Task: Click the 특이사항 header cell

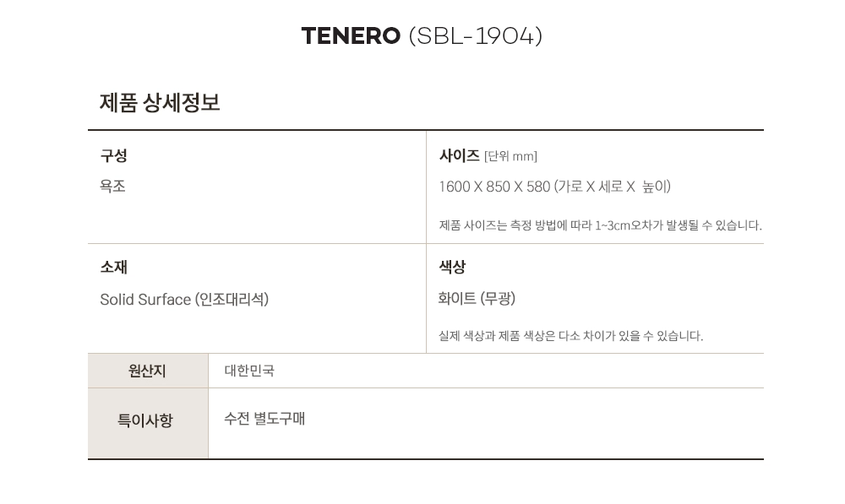Action: [x=144, y=420]
